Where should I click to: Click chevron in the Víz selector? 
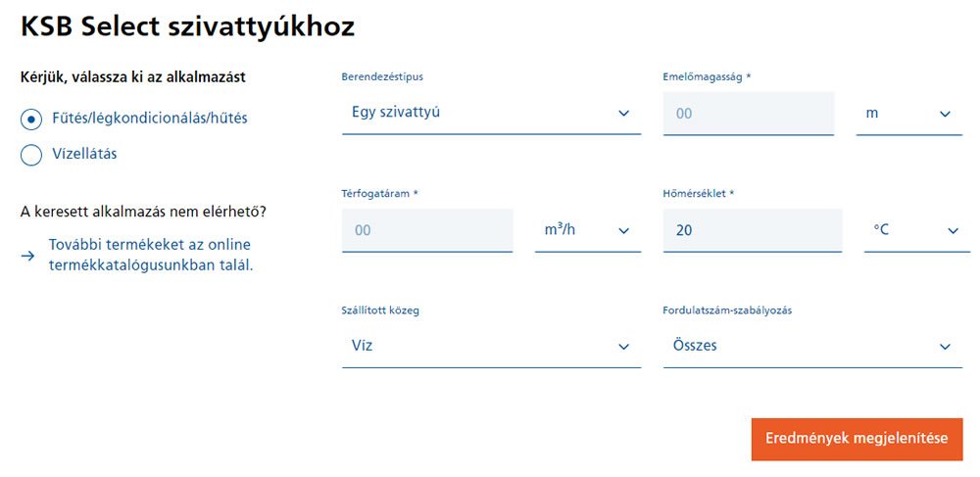pyautogui.click(x=624, y=347)
